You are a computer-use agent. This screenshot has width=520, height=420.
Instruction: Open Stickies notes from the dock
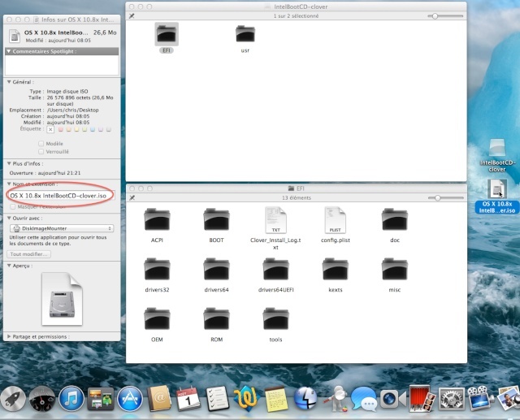tap(276, 400)
